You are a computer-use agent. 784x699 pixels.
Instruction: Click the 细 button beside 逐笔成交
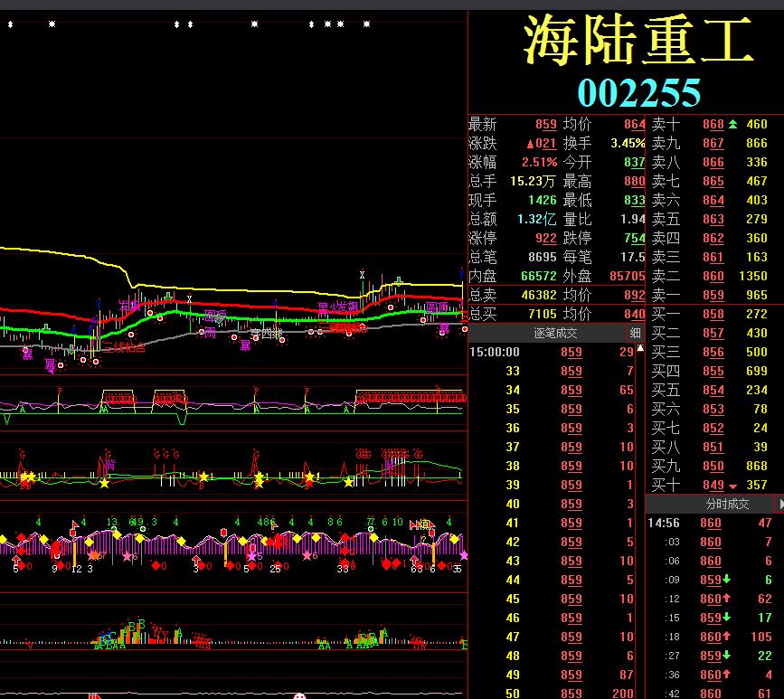[x=635, y=333]
